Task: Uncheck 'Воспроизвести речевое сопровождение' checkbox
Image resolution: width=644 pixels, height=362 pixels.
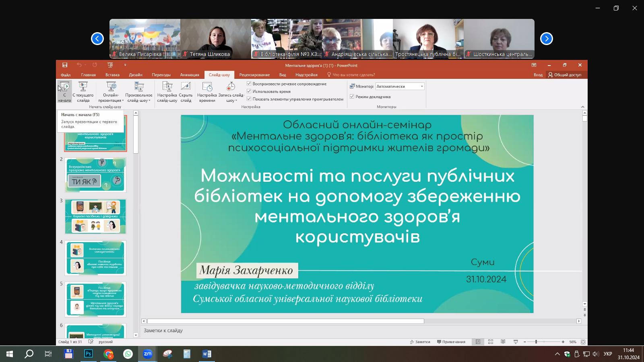Action: pos(249,84)
